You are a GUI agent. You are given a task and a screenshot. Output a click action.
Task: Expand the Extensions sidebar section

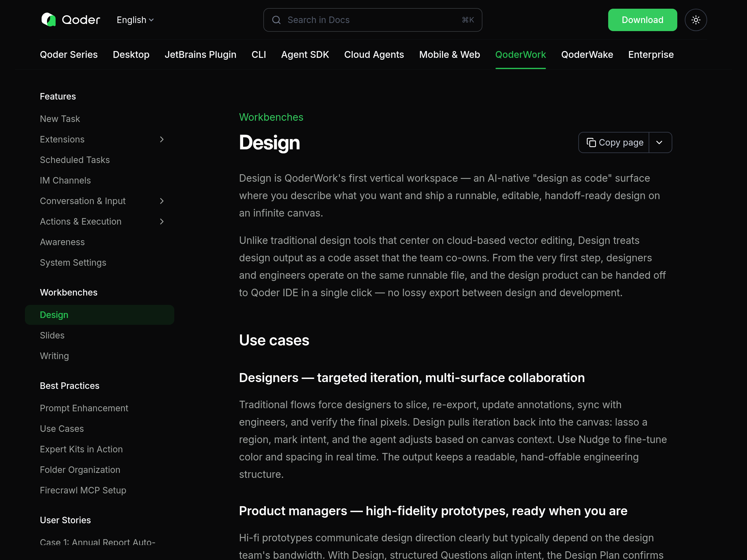click(x=162, y=139)
